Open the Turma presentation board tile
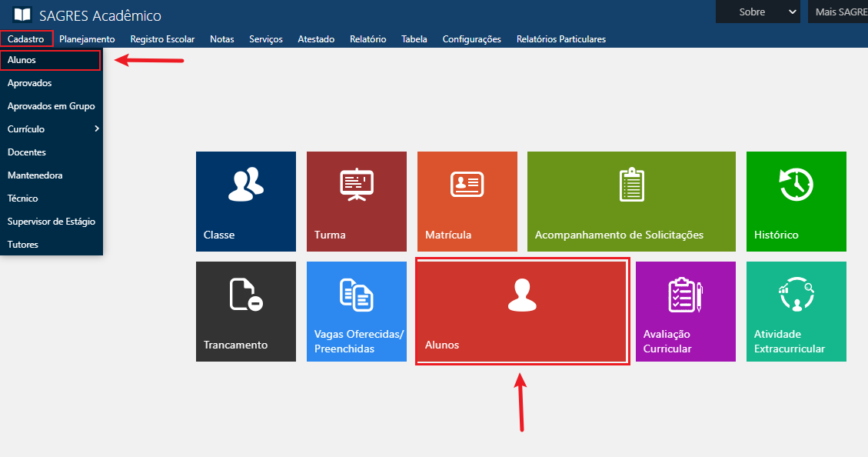The image size is (868, 457). pyautogui.click(x=357, y=185)
